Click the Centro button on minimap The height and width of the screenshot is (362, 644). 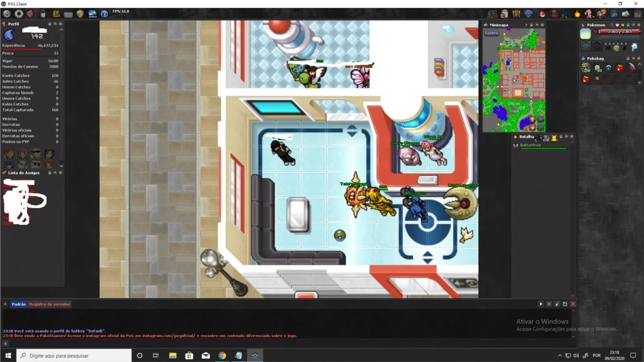pos(492,33)
